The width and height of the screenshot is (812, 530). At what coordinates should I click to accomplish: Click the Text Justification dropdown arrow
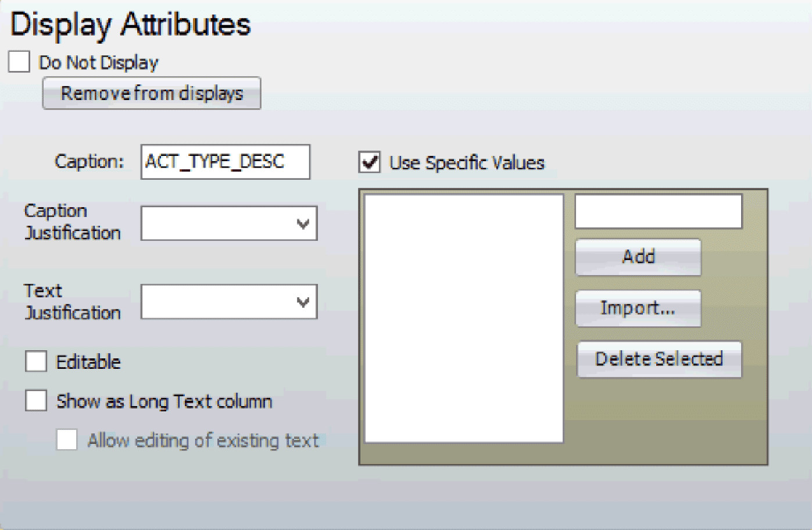point(303,302)
